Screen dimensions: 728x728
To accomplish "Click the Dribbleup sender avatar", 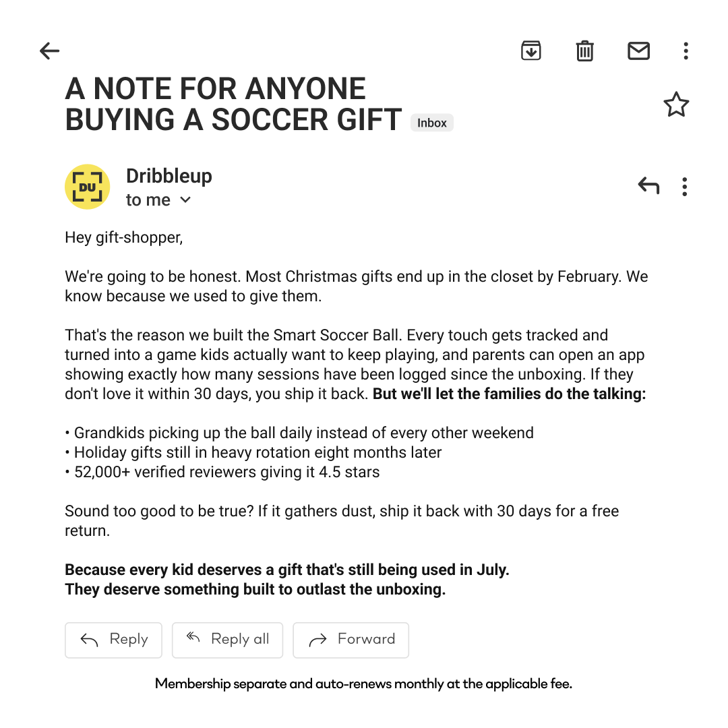I will pyautogui.click(x=87, y=187).
